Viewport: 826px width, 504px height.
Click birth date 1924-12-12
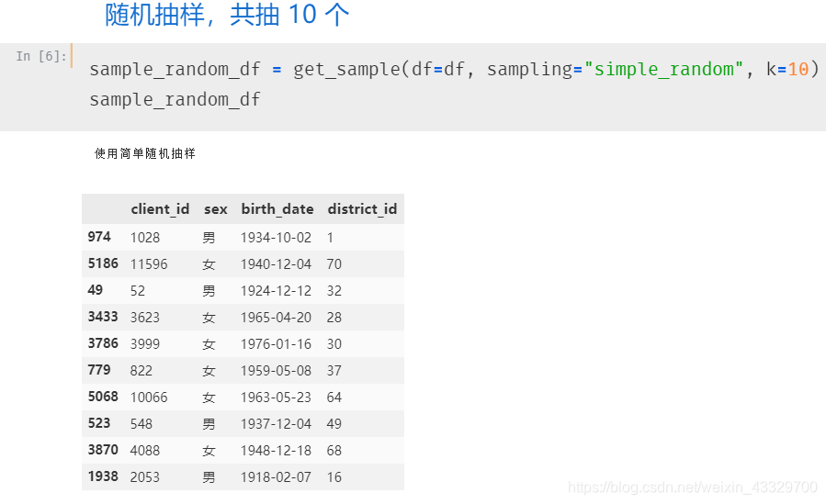coord(276,291)
